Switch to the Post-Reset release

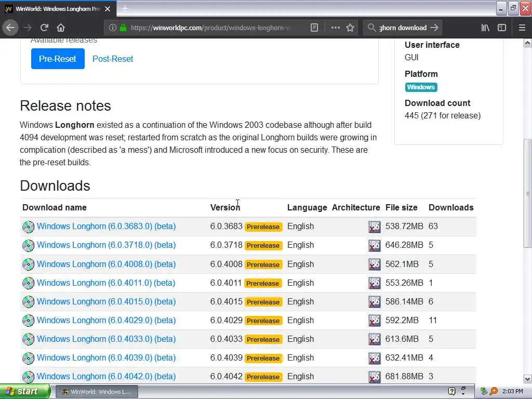coord(113,59)
